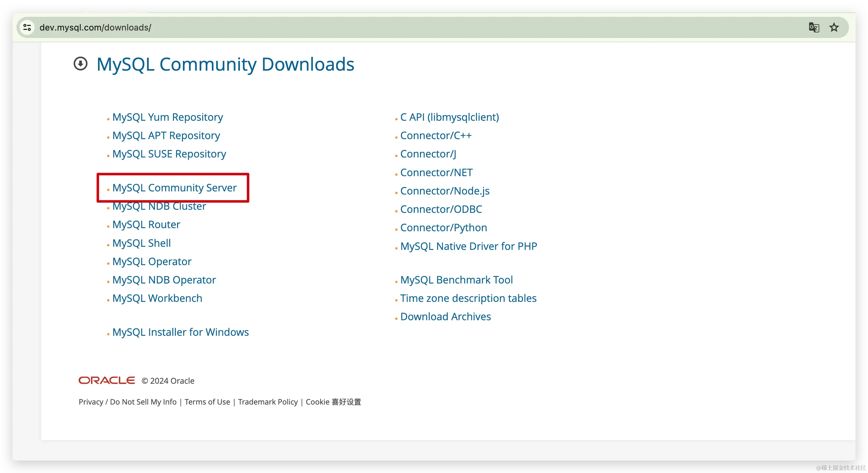
Task: Open Connector/NET link
Action: (436, 173)
